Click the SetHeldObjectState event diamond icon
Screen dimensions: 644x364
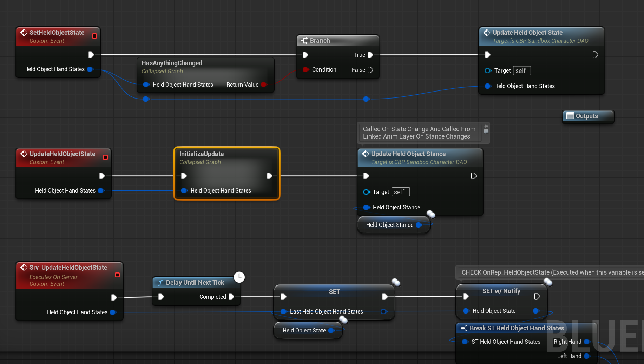tap(24, 33)
